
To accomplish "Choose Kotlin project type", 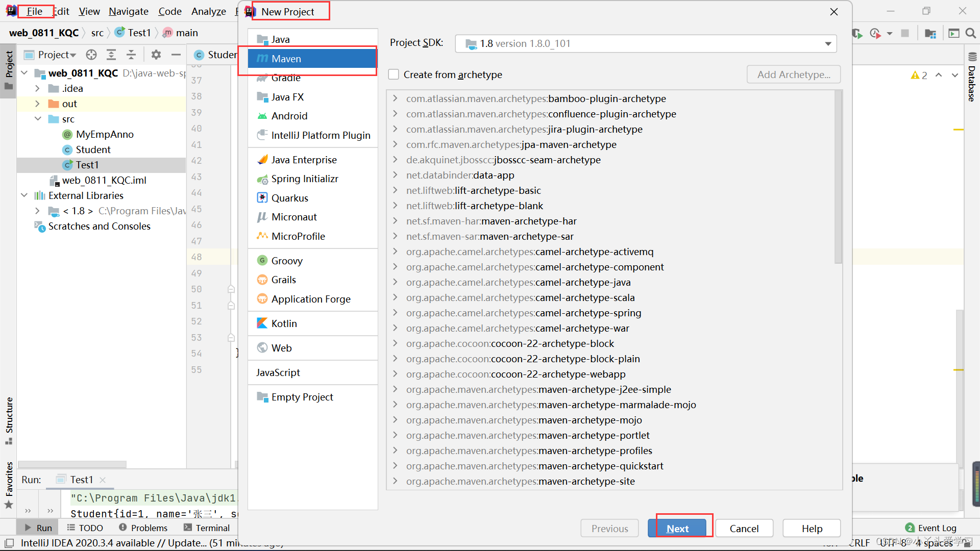I will pyautogui.click(x=312, y=323).
